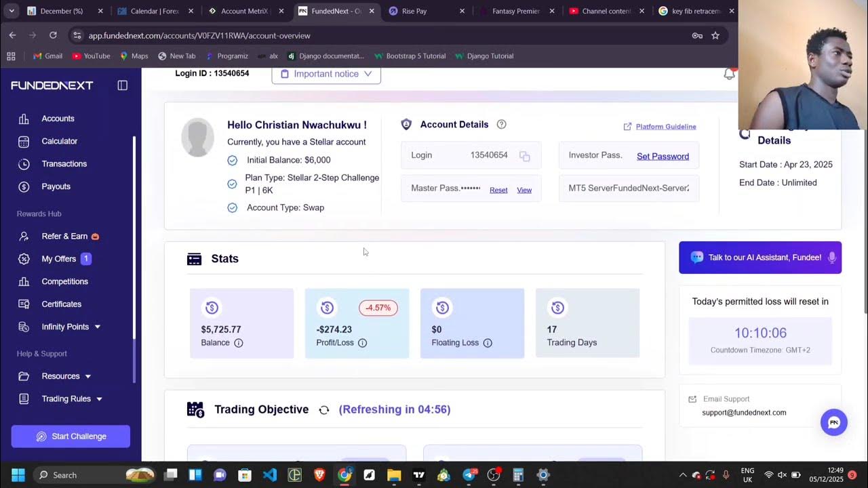Viewport: 868px width, 488px height.
Task: Go back in browser
Action: (x=13, y=35)
